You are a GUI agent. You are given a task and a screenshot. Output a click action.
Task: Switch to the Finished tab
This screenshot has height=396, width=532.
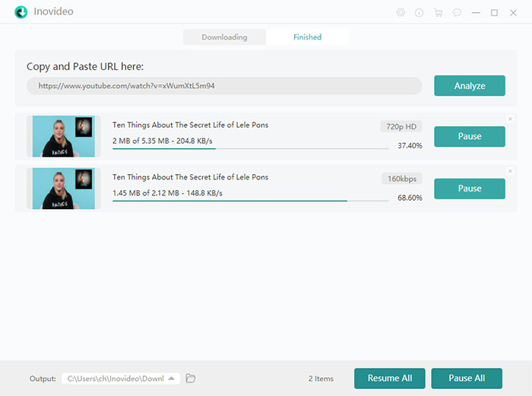[x=307, y=37]
